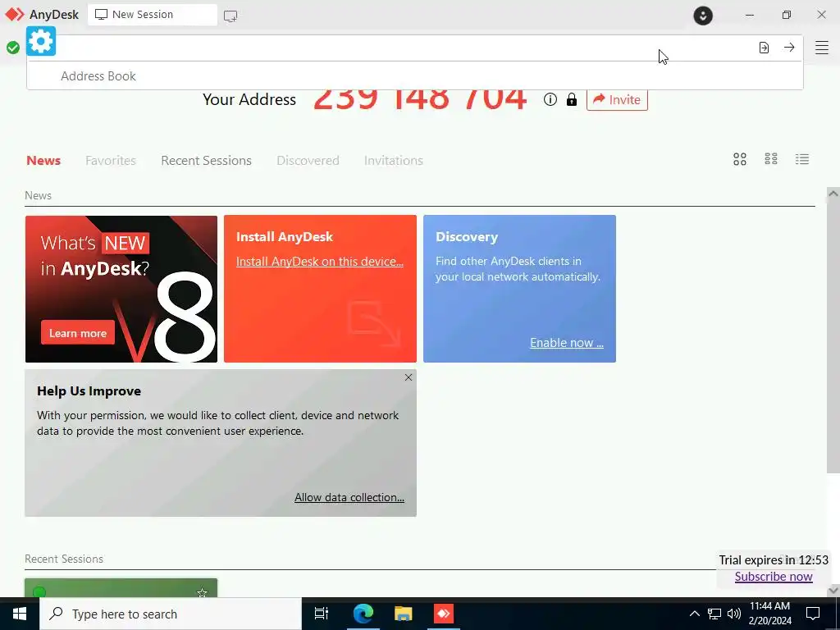Image resolution: width=840 pixels, height=630 pixels.
Task: Open a new session tab with the plus monitor icon
Action: 231,16
